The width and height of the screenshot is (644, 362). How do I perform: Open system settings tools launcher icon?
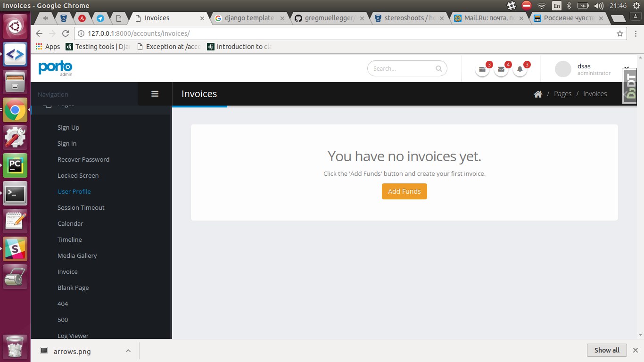tap(15, 138)
